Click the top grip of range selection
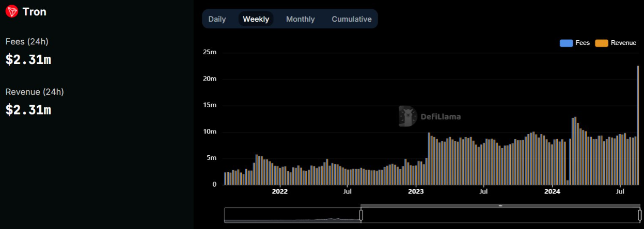Viewport: 644px width, 229px height. [x=500, y=206]
